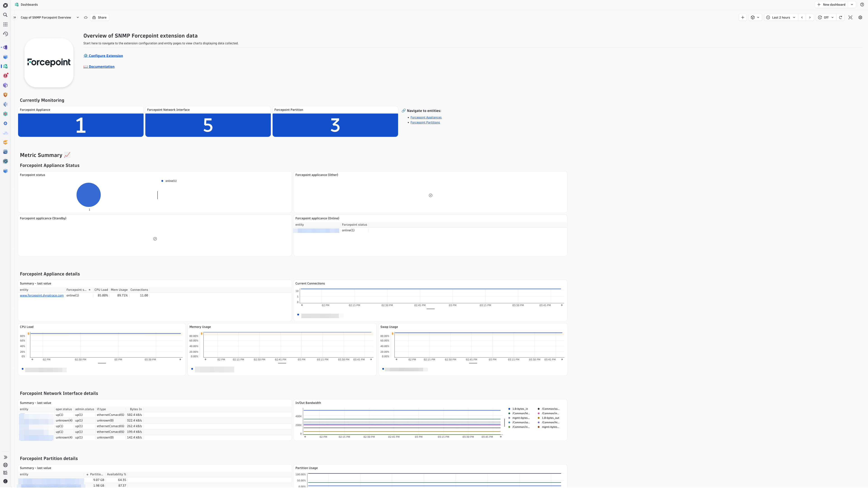
Task: Open www.forcepoint.dynatrace.com entity link
Action: (42, 296)
